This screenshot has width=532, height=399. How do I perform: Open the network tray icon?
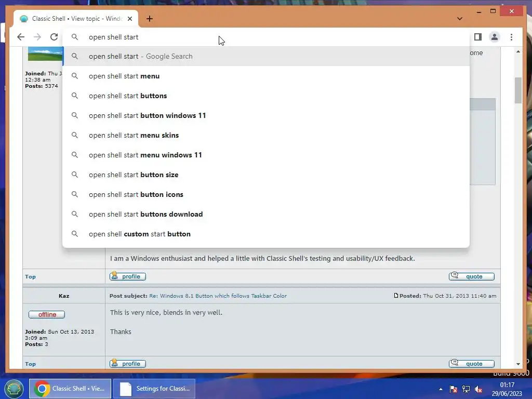click(x=466, y=389)
